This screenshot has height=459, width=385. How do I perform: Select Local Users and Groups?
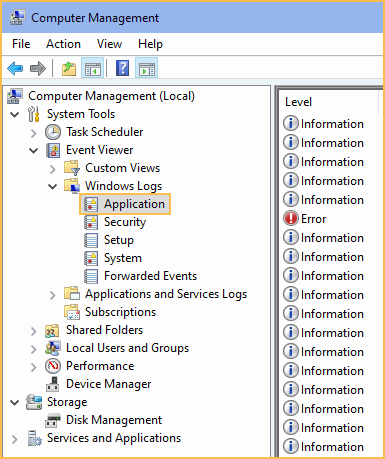coord(127,348)
